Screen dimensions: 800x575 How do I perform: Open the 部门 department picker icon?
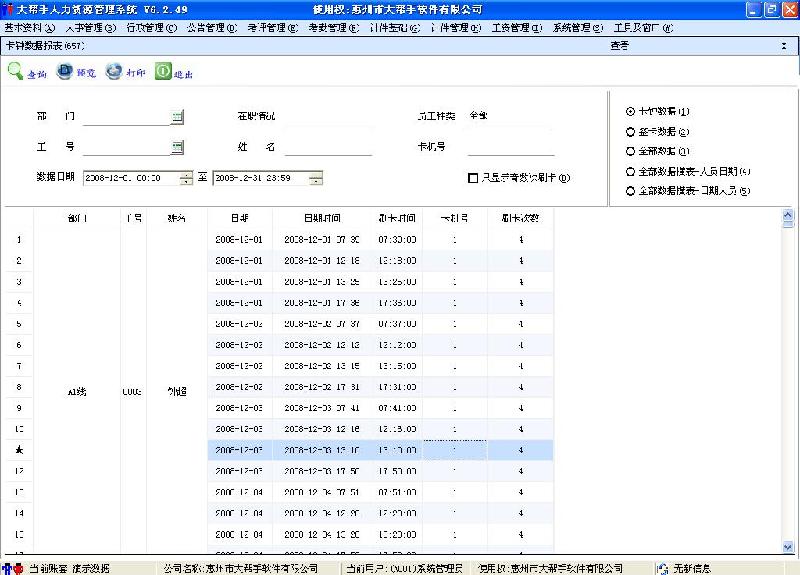(177, 117)
